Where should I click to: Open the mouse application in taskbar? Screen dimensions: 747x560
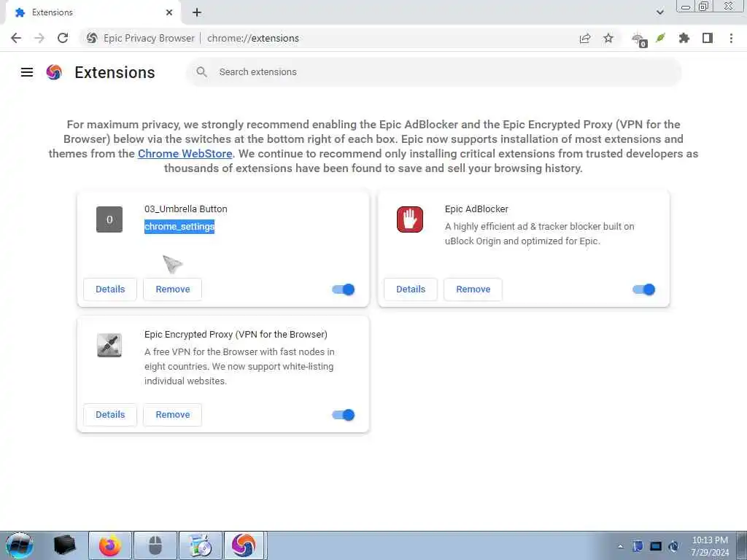[155, 545]
